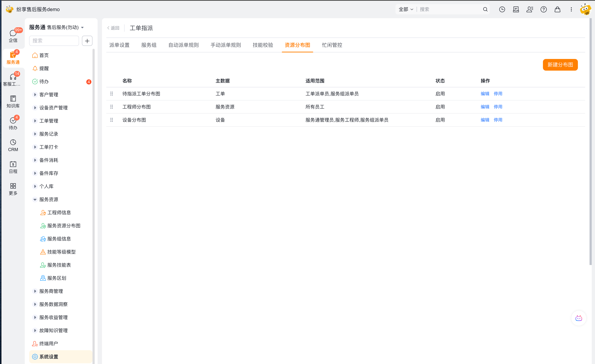Screen dimensions: 595x364
Task: Open the 全部 search scope dropdown
Action: [x=406, y=9]
